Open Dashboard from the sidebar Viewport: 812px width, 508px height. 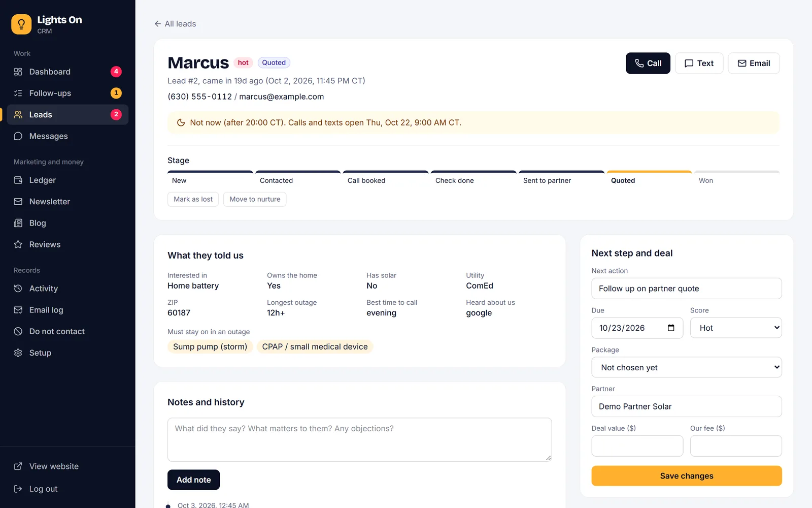coord(67,72)
